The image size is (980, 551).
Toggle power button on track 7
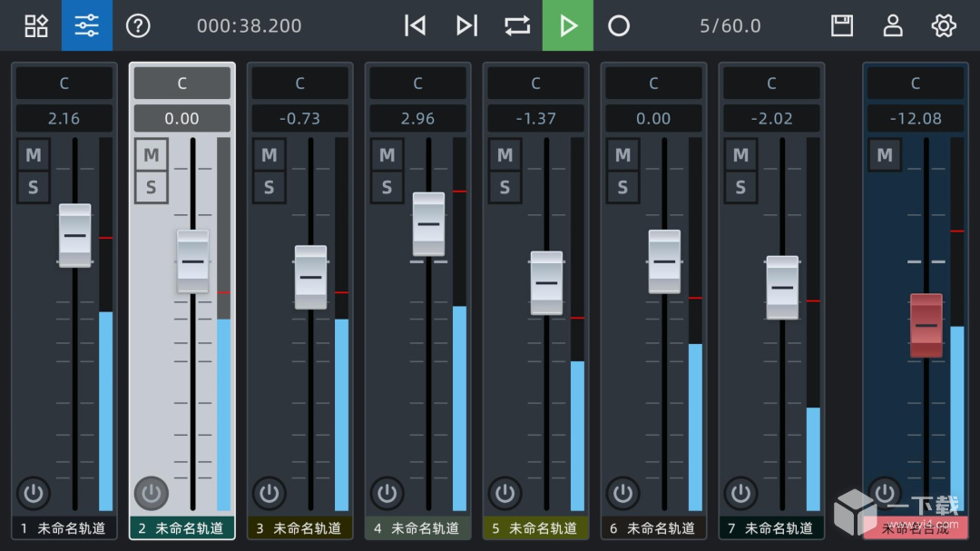[x=740, y=494]
